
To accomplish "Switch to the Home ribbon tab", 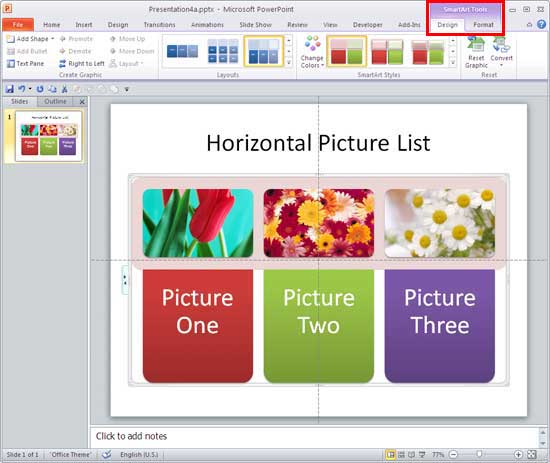I will [x=52, y=25].
